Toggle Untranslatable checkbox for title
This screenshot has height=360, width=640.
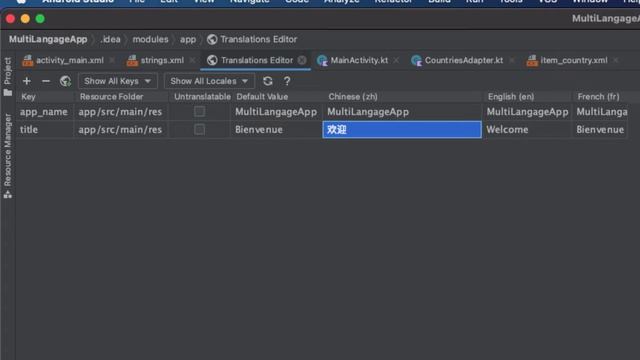pos(200,129)
